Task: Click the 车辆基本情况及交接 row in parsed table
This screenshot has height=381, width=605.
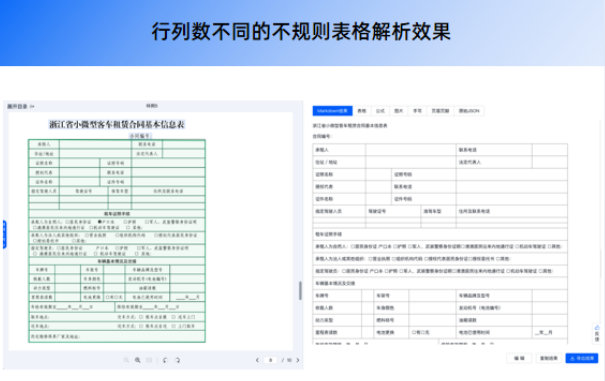Action: (x=440, y=283)
